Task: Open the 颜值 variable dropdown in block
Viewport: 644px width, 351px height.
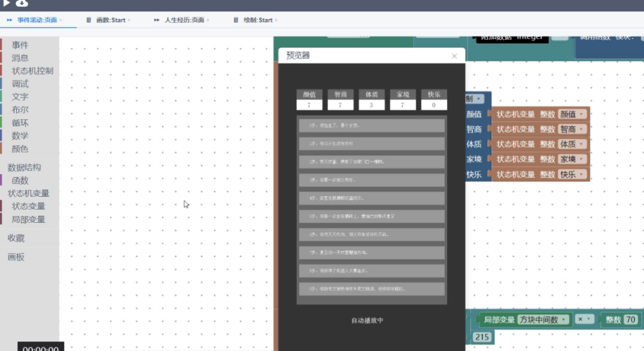Action: coord(572,114)
